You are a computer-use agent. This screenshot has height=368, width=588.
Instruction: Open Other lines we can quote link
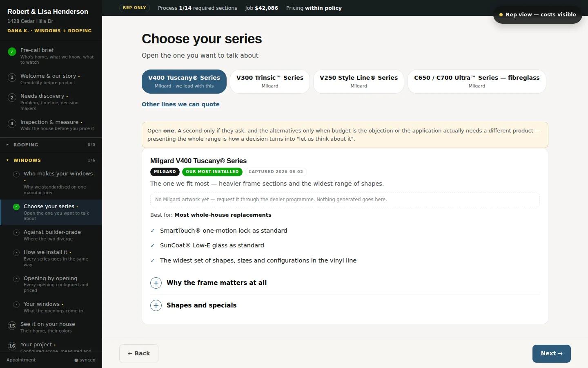pos(180,104)
